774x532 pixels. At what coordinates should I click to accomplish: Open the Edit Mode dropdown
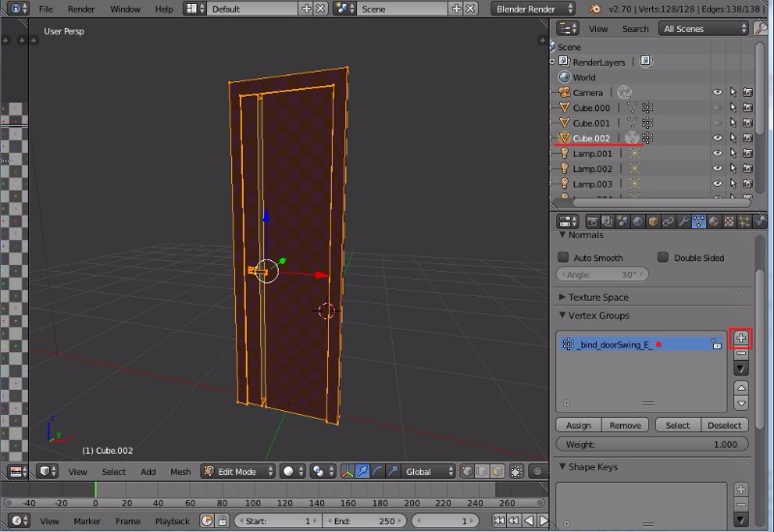click(236, 471)
